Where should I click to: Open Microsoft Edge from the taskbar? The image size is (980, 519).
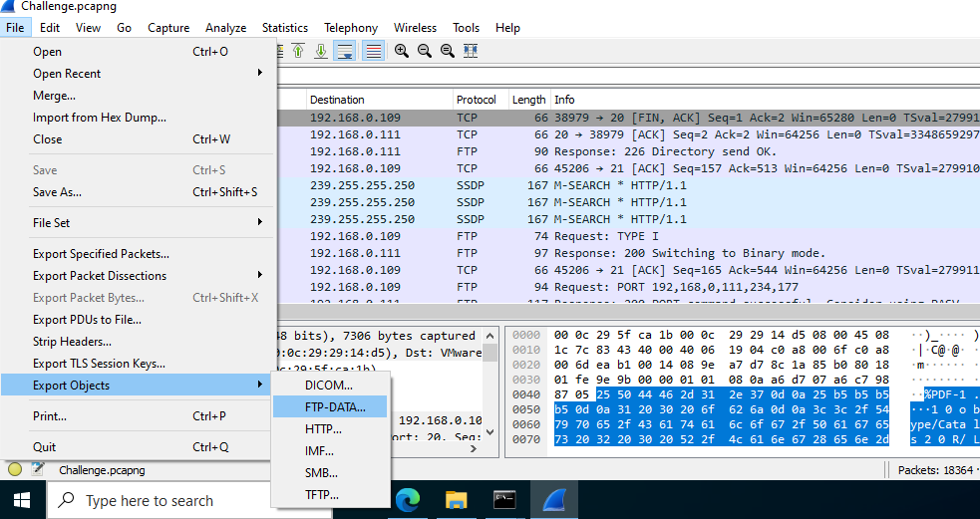coord(407,500)
